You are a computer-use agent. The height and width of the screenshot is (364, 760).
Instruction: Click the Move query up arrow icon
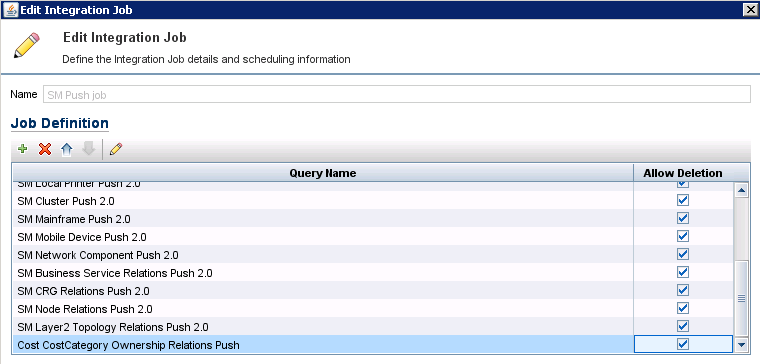click(66, 150)
